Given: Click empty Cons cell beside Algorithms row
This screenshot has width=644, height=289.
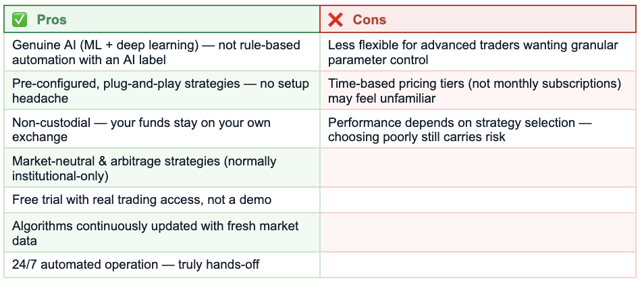Looking at the screenshot, I should point(478,232).
